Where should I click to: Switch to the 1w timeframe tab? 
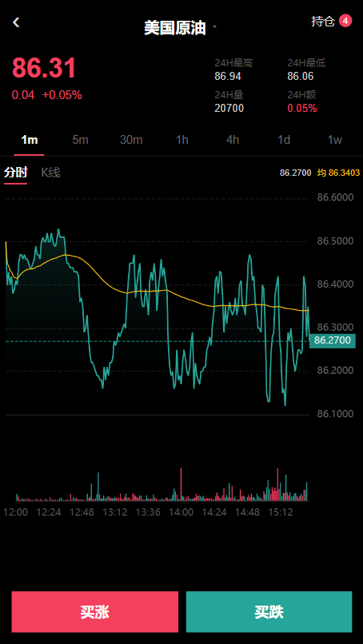click(x=335, y=140)
